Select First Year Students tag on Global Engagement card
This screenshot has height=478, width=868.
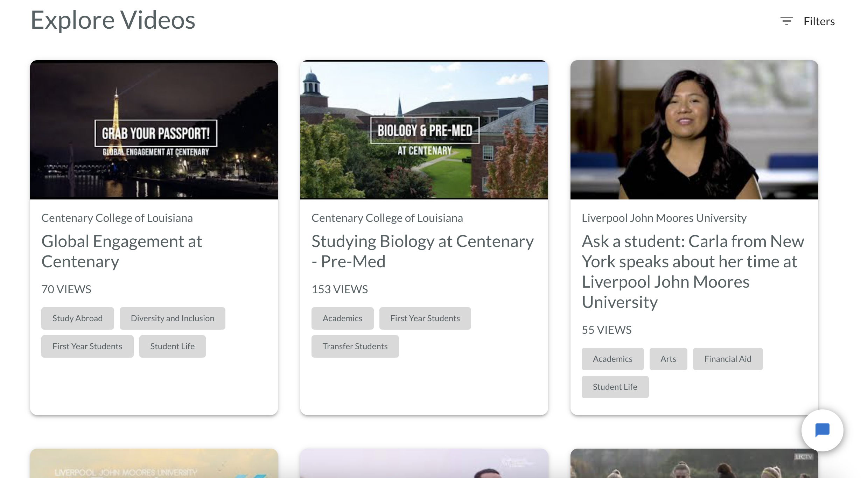(87, 346)
